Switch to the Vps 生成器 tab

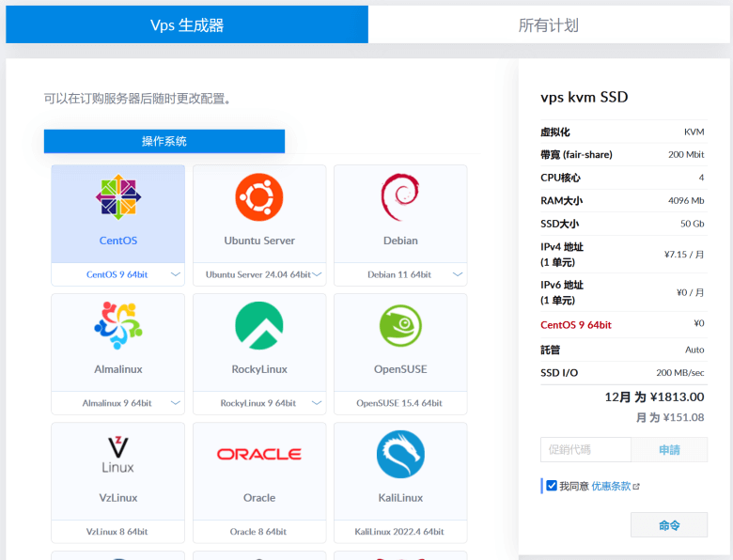(x=187, y=24)
